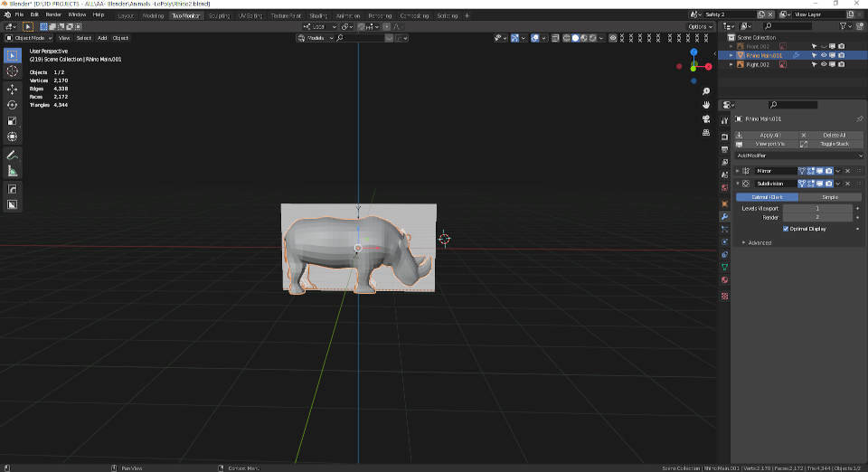This screenshot has height=472, width=868.
Task: Expand Right.002 in outliner tree
Action: click(x=731, y=65)
